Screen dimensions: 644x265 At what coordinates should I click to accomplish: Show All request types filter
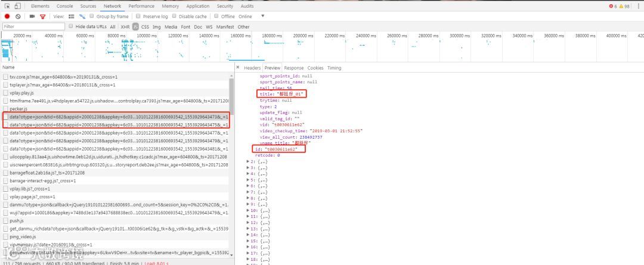tap(113, 27)
